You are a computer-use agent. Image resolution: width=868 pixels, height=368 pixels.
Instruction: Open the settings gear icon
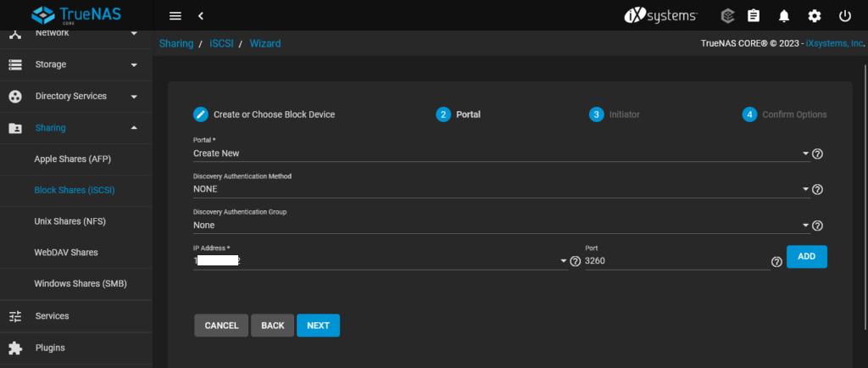(x=815, y=16)
